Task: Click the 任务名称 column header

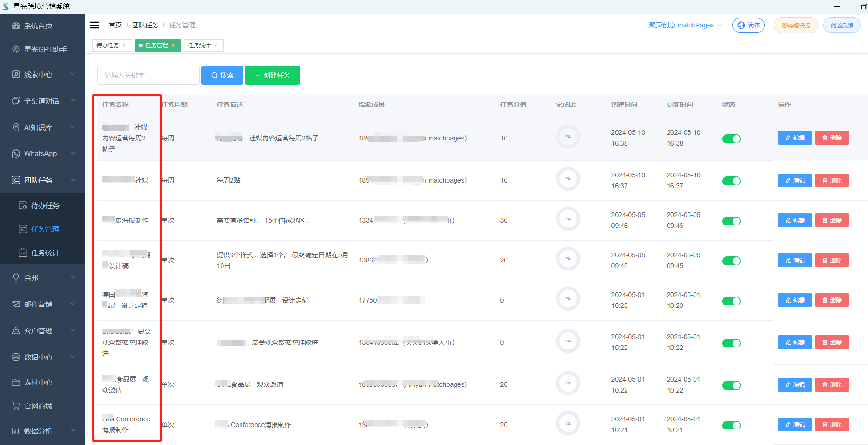Action: (x=115, y=105)
